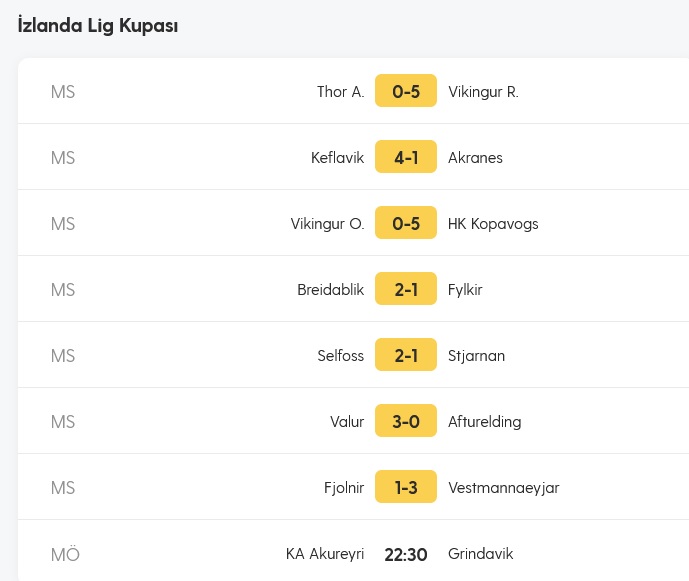The height and width of the screenshot is (581, 689).
Task: Open the Selfoss 2-1 score badge
Action: coord(406,354)
